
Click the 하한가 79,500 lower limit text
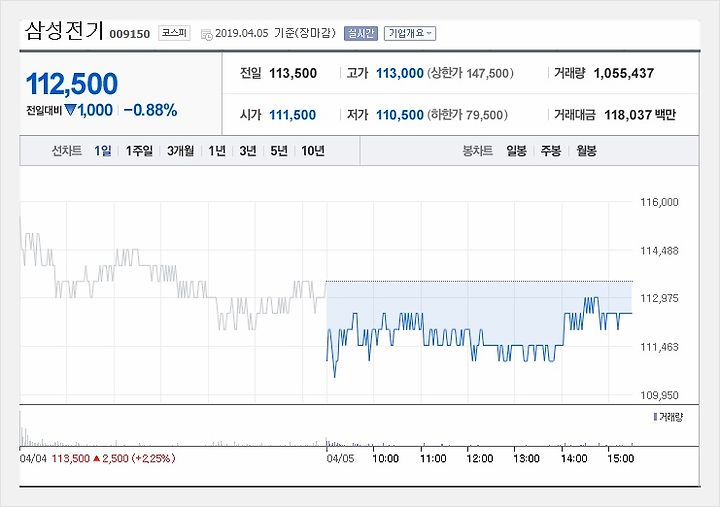[467, 115]
